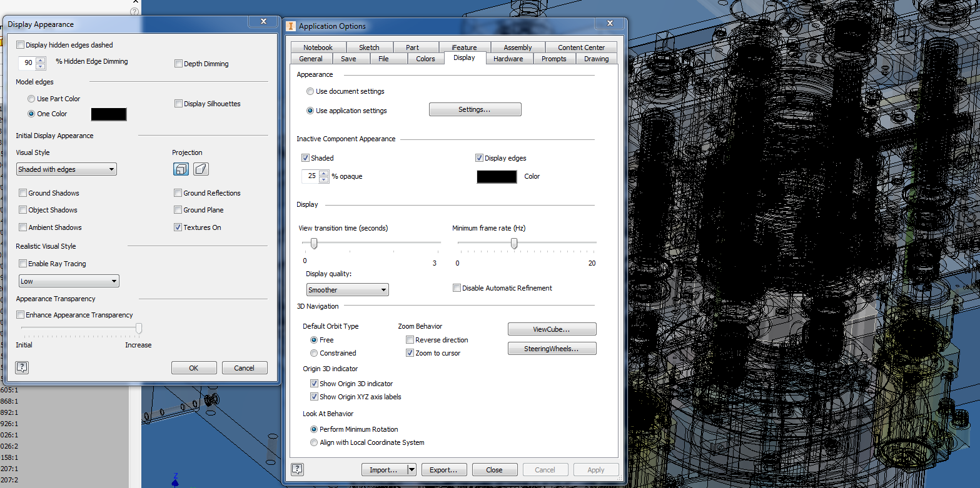This screenshot has height=488, width=980.
Task: Open the Assembly tab
Action: 518,47
